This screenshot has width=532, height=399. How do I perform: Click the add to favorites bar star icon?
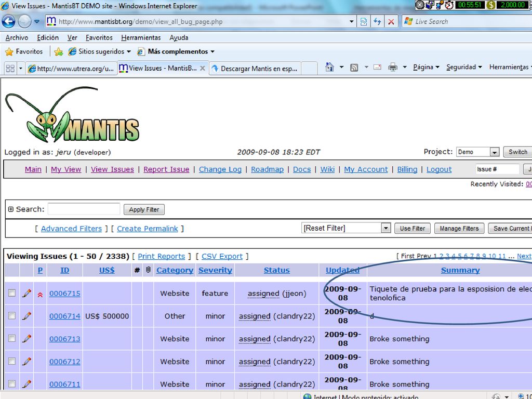59,51
